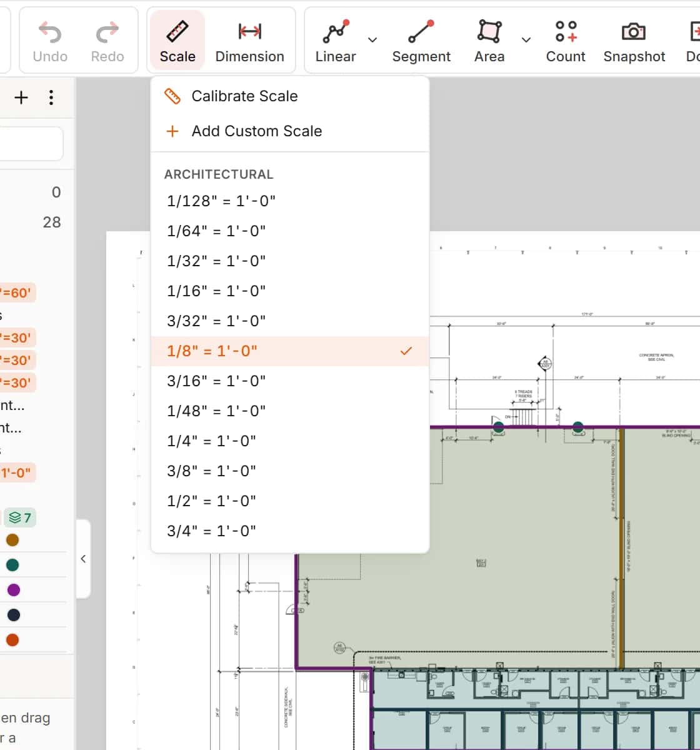
Task: Select the Linear measurement tool
Action: pyautogui.click(x=336, y=41)
